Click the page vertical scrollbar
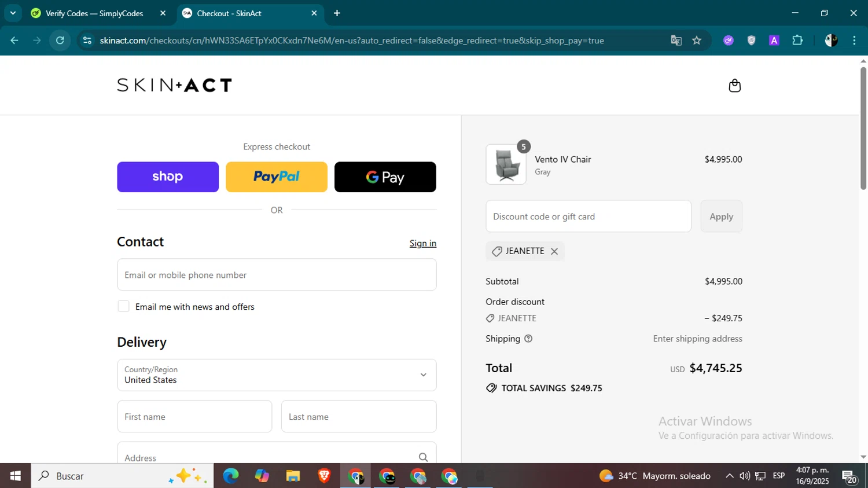 [863, 129]
